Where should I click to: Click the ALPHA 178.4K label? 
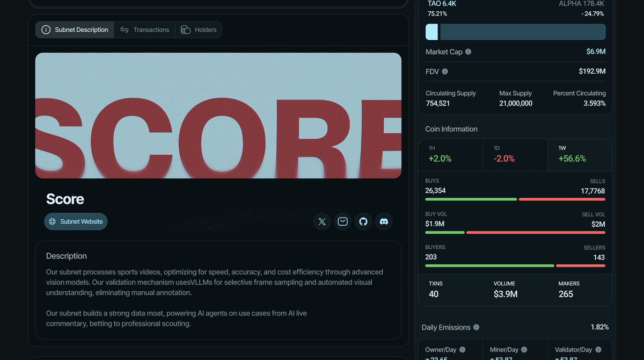[x=582, y=4]
